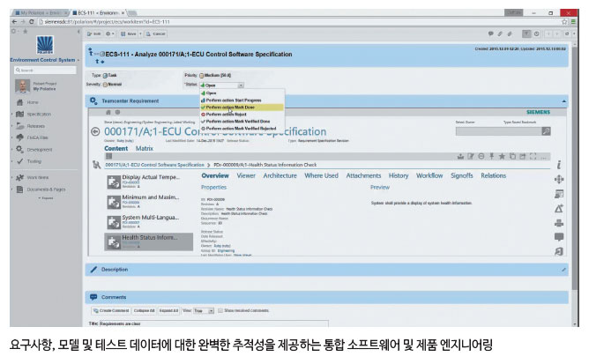
Task: Select Display Actual Tempe... requirement item
Action: click(149, 181)
